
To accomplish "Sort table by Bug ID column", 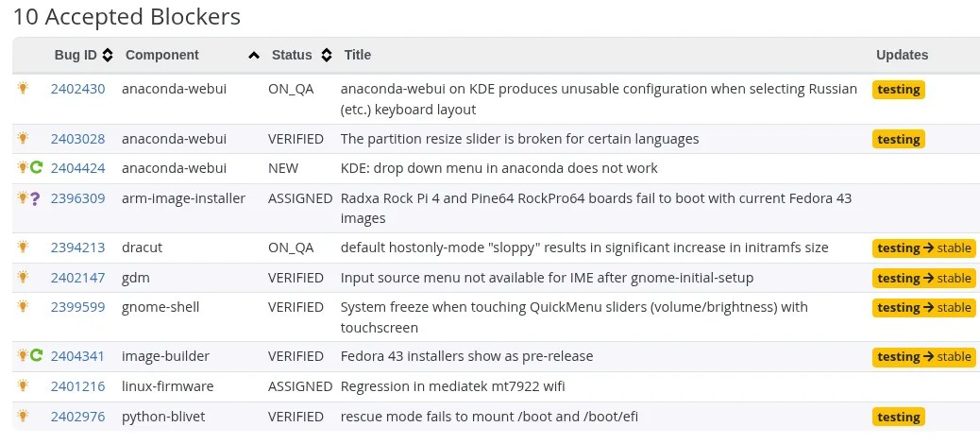I will pos(83,55).
